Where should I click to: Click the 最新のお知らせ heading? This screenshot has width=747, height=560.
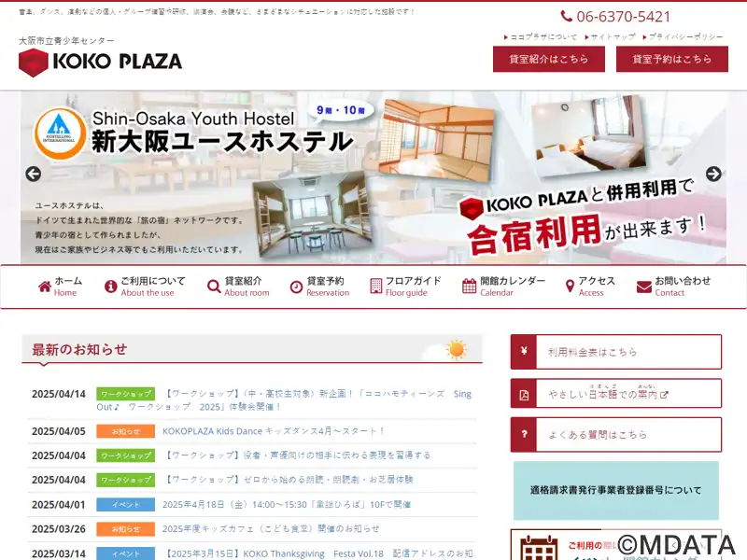pyautogui.click(x=79, y=349)
